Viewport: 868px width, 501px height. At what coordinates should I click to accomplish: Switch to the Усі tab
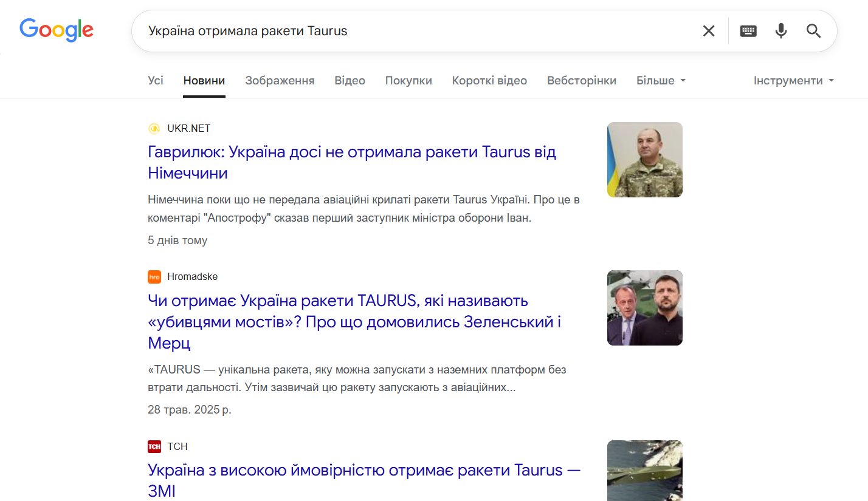click(156, 81)
